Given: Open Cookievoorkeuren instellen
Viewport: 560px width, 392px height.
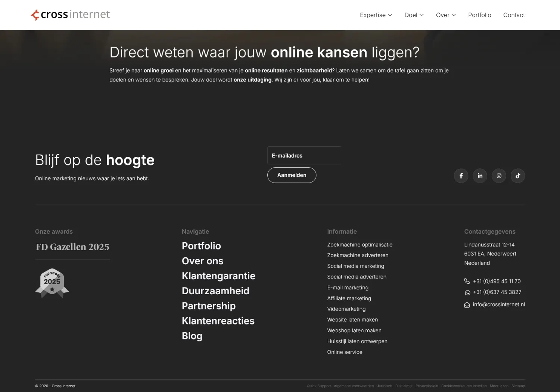Looking at the screenshot, I should pyautogui.click(x=464, y=386).
